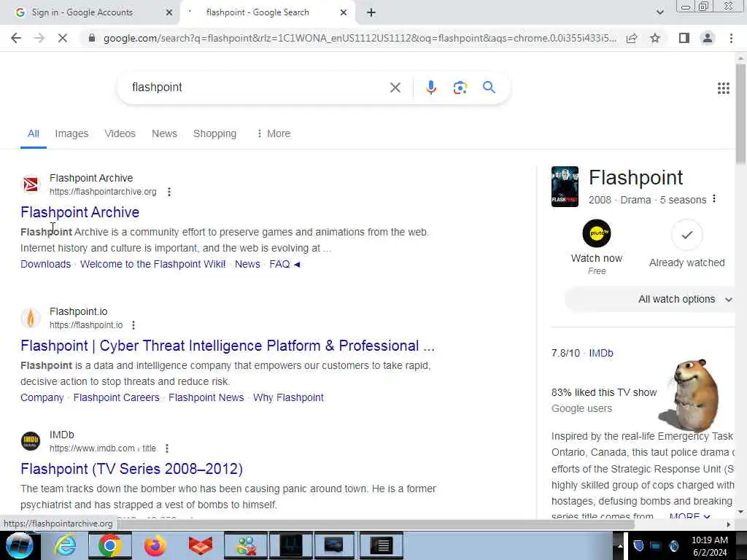Open Why Flashpoint sitelink
The image size is (747, 560).
click(x=288, y=397)
